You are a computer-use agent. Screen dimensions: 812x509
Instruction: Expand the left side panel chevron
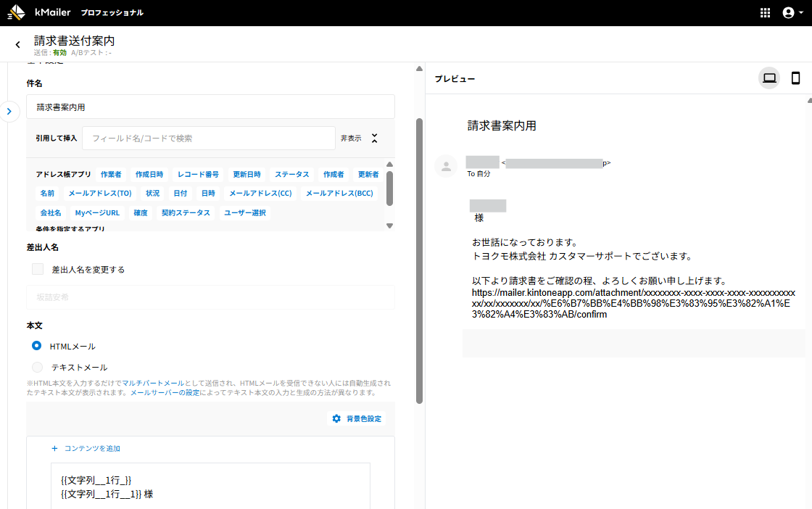coord(9,111)
